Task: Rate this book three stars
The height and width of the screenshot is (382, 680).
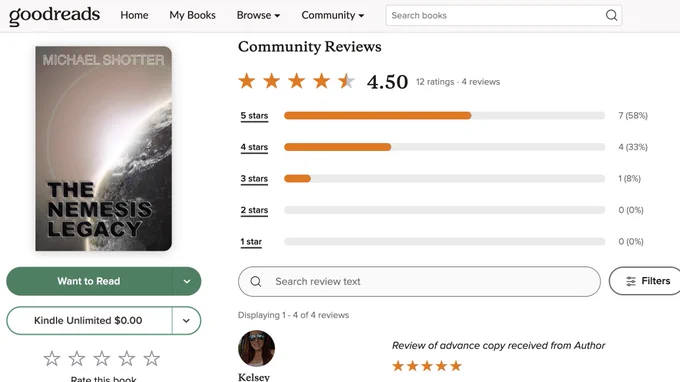Action: pos(101,359)
